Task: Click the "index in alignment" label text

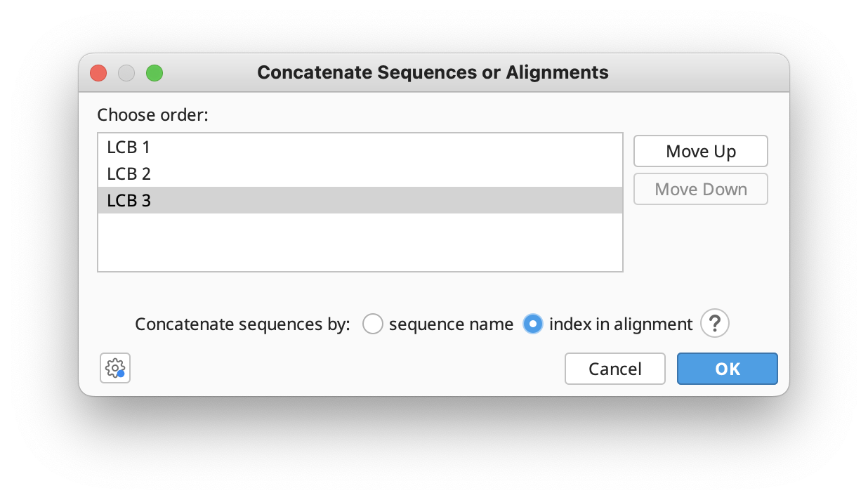Action: pos(621,324)
